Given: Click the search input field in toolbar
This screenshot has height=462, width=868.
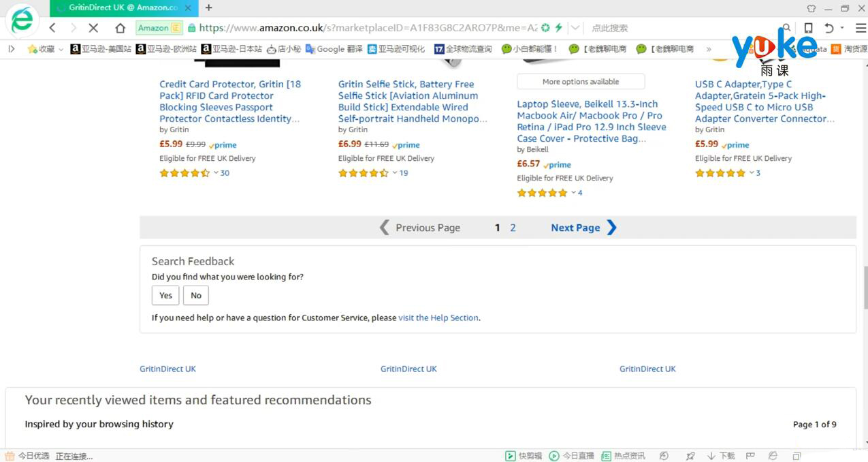Looking at the screenshot, I should (681, 28).
